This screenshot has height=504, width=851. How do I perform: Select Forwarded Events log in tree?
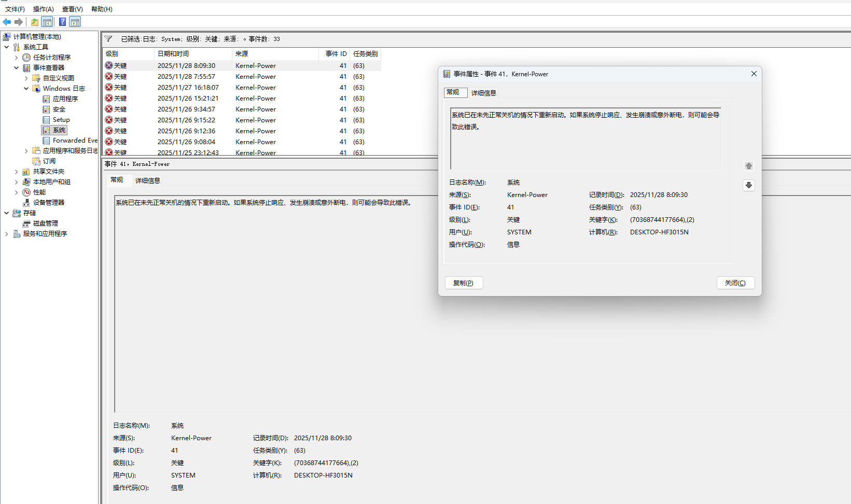(75, 141)
